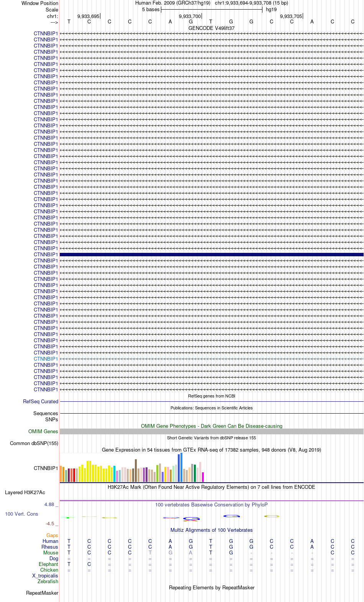Open the GENCODE V49lift37 track title
This screenshot has width=364, height=602.
[x=212, y=28]
